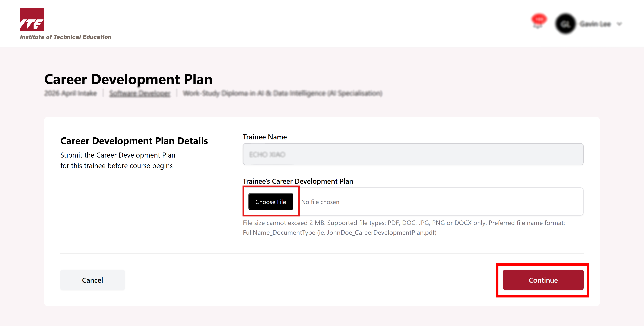
Task: Open the Software Developer breadcrumb link
Action: coord(140,93)
